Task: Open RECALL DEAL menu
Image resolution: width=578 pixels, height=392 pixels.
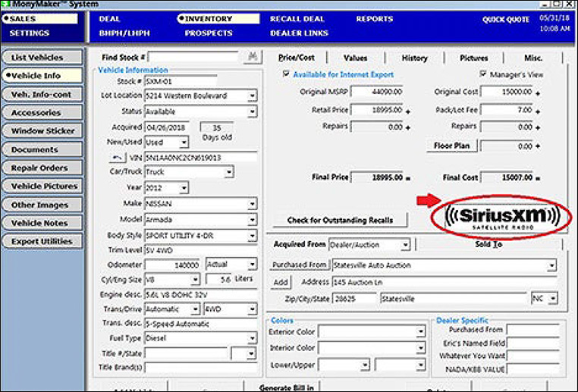Action: click(x=297, y=19)
